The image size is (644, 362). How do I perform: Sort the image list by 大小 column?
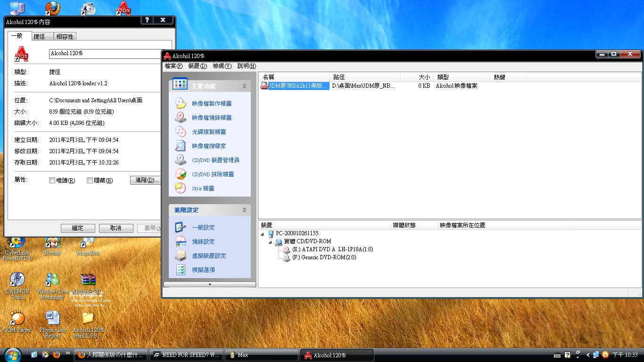point(417,77)
